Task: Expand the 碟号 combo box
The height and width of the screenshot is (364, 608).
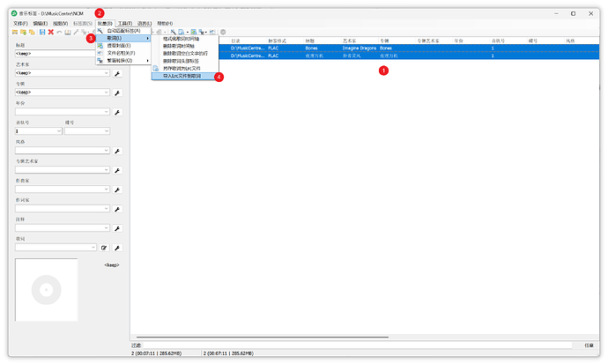Action: 107,131
